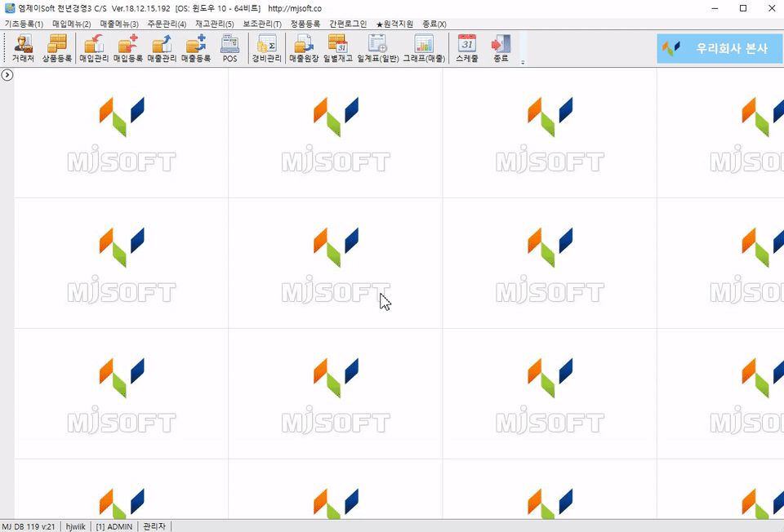Click MJ DB 119 v:21 in status bar

(29, 526)
